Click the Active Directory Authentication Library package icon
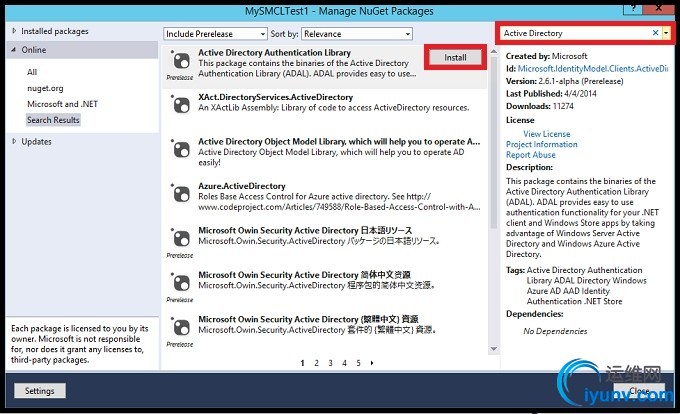The image size is (680, 414). coord(181,61)
